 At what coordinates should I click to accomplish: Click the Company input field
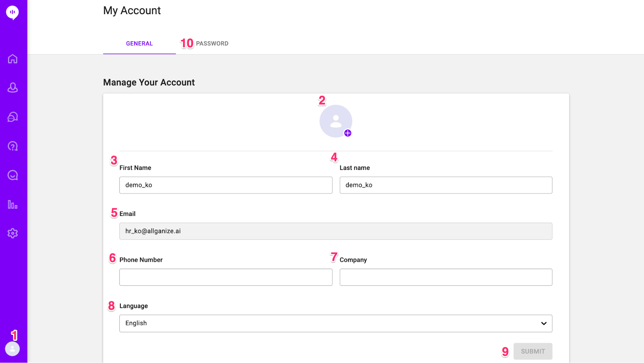click(x=446, y=277)
